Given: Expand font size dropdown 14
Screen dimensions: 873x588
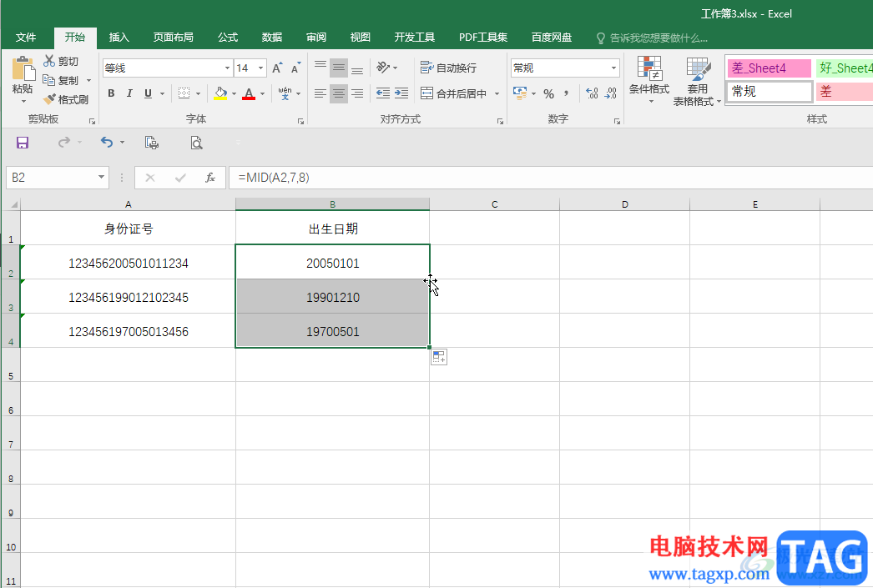Looking at the screenshot, I should 260,68.
